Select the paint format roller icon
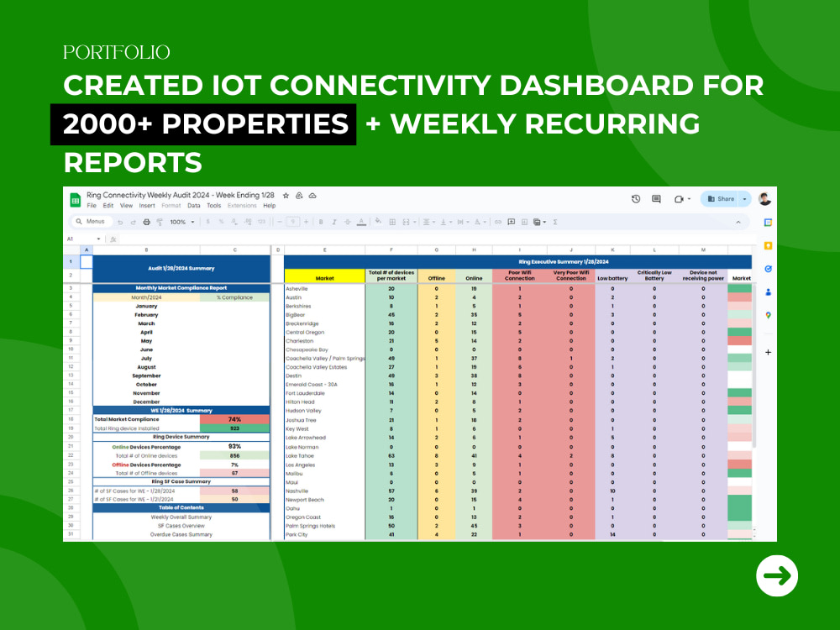The width and height of the screenshot is (840, 630). 160,222
